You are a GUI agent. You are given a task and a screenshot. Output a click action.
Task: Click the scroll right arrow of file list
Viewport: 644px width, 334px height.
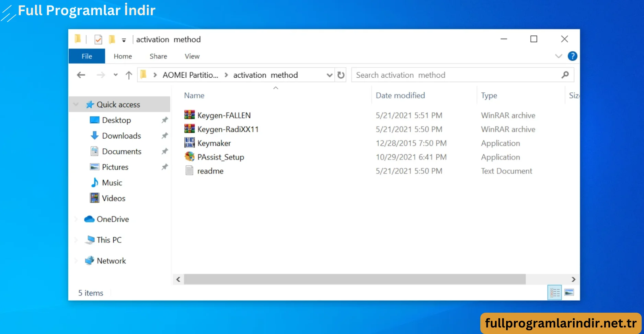[x=573, y=279]
